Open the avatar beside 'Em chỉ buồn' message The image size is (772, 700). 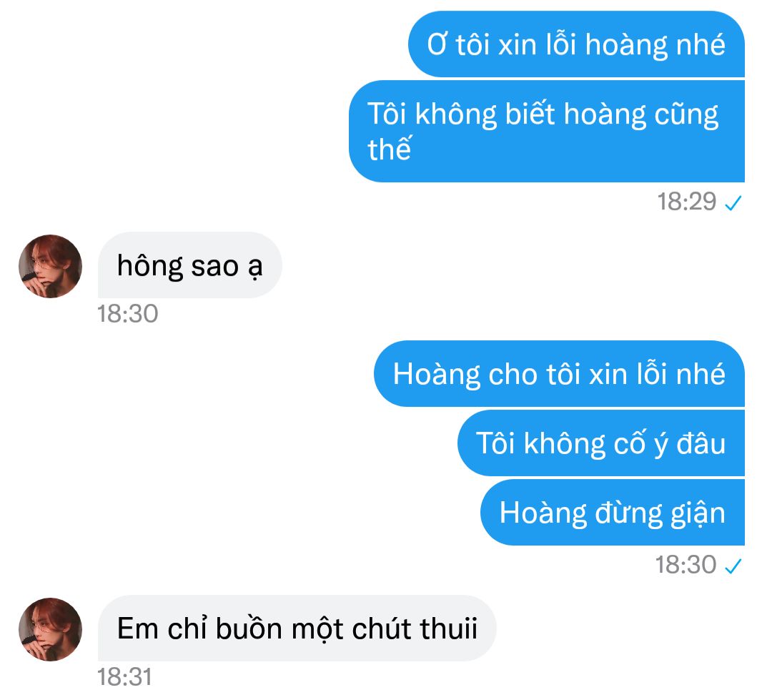click(x=50, y=629)
